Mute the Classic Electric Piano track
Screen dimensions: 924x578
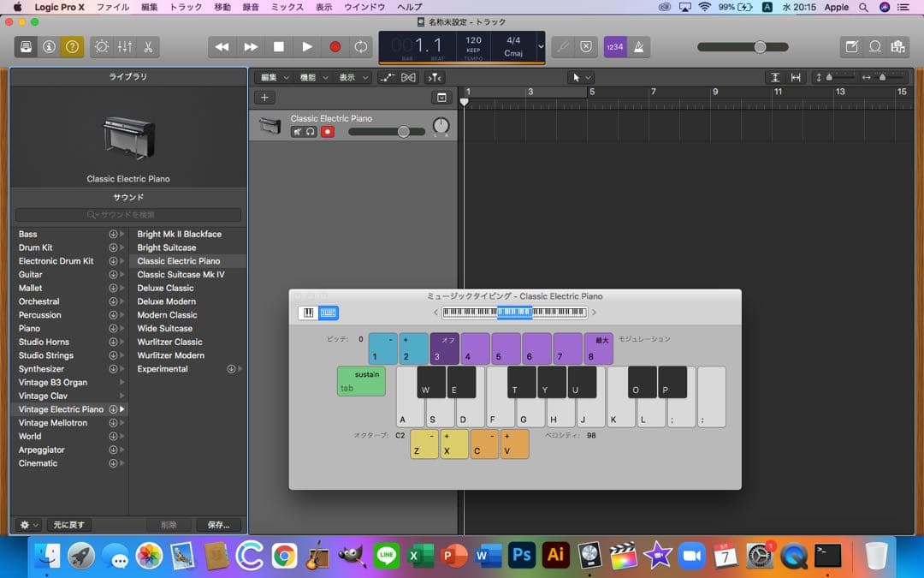click(x=297, y=132)
